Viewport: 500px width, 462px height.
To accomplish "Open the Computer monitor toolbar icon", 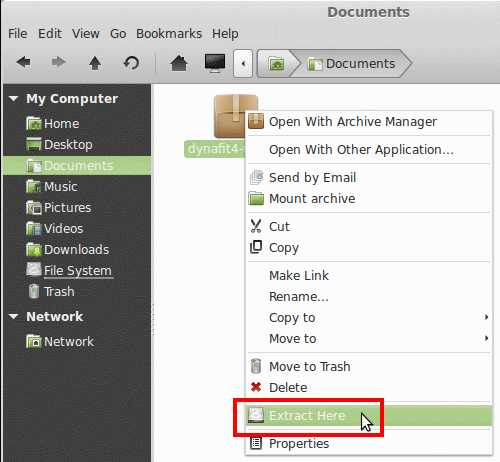I will click(x=215, y=63).
